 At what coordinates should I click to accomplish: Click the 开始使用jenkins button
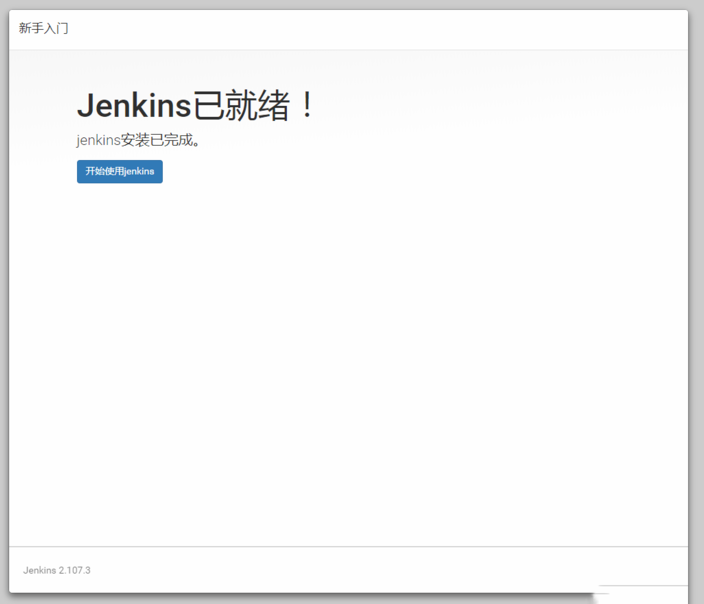click(x=120, y=172)
